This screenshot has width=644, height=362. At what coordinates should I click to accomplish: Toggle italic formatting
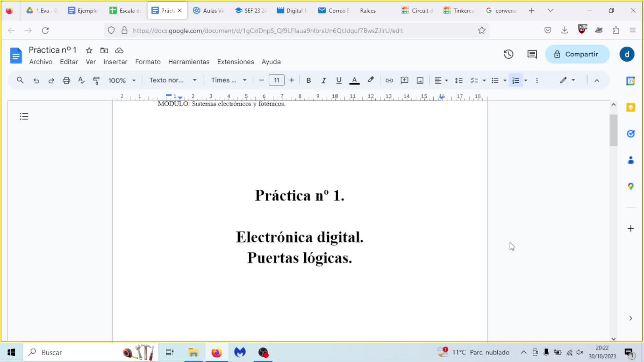tap(324, 80)
